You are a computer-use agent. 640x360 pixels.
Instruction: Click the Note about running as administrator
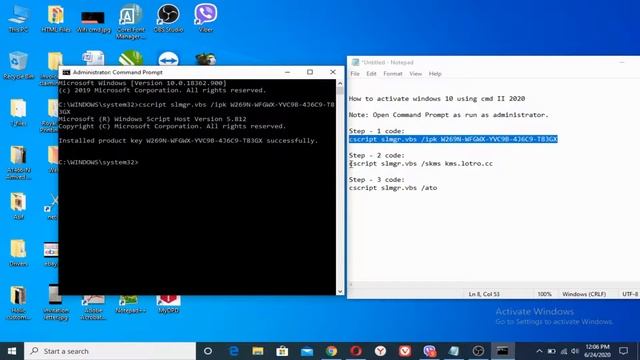449,115
